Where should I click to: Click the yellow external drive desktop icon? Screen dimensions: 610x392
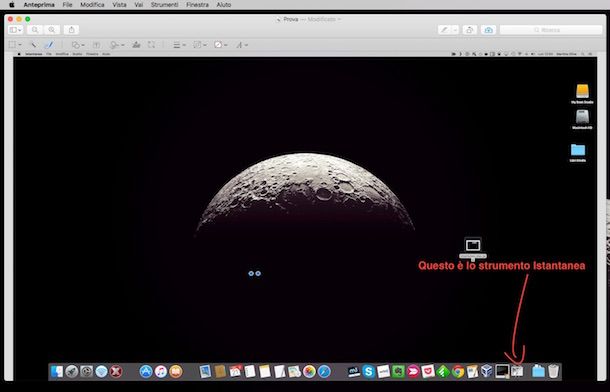coord(582,92)
